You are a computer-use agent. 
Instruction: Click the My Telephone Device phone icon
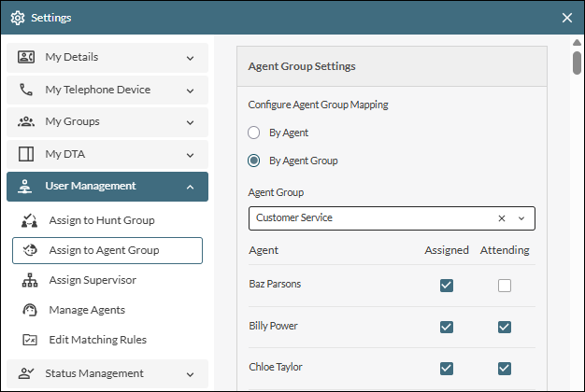(26, 90)
